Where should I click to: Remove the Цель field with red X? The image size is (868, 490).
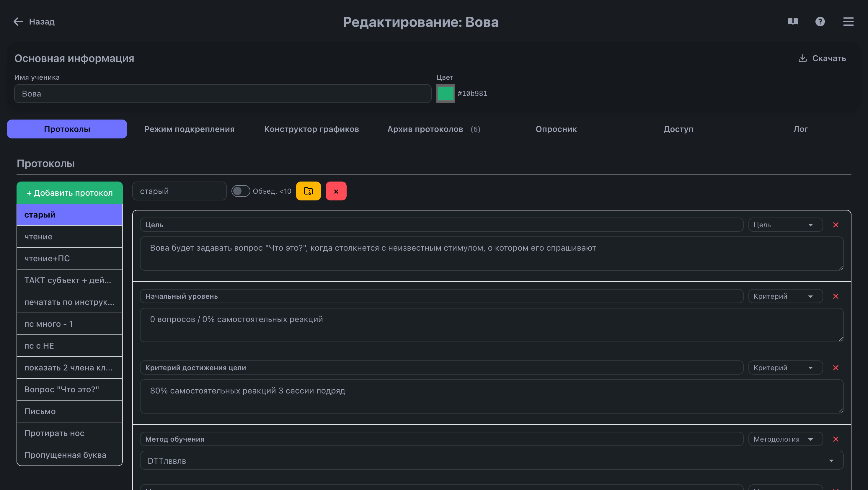[836, 225]
